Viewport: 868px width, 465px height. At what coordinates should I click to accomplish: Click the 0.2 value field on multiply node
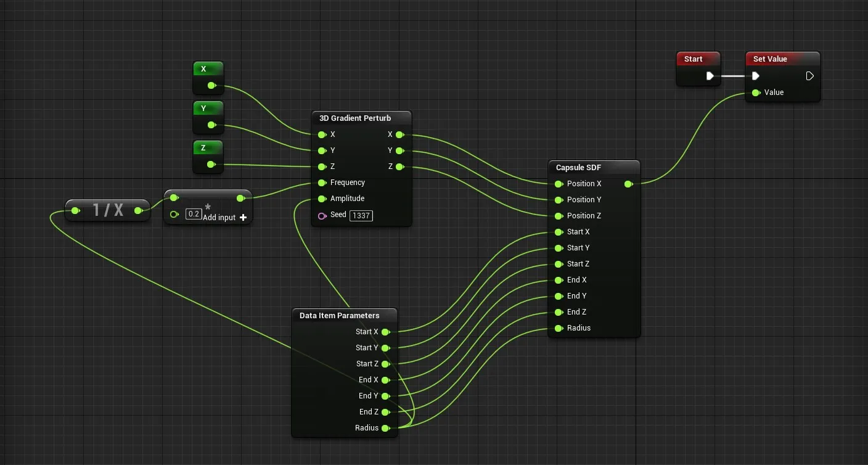tap(194, 214)
